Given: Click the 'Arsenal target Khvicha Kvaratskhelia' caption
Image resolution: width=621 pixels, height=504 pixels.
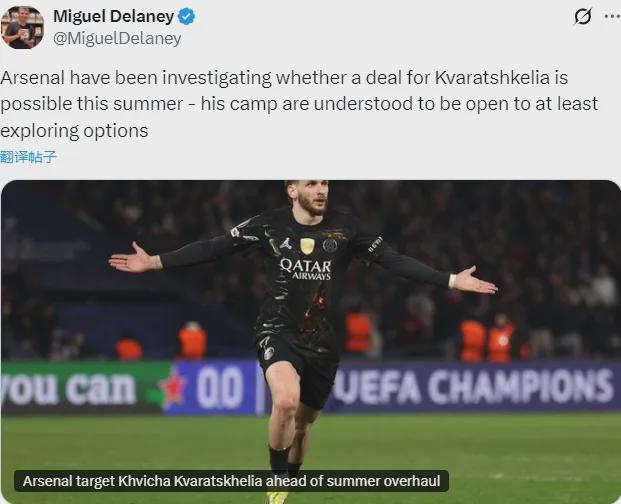Looking at the screenshot, I should (231, 481).
